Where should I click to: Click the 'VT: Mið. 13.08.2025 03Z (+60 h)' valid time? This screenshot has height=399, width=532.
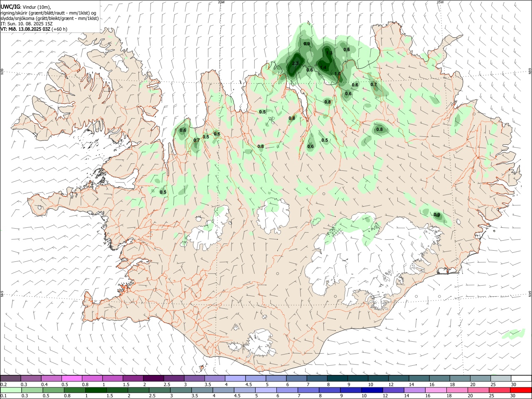[x=34, y=29]
